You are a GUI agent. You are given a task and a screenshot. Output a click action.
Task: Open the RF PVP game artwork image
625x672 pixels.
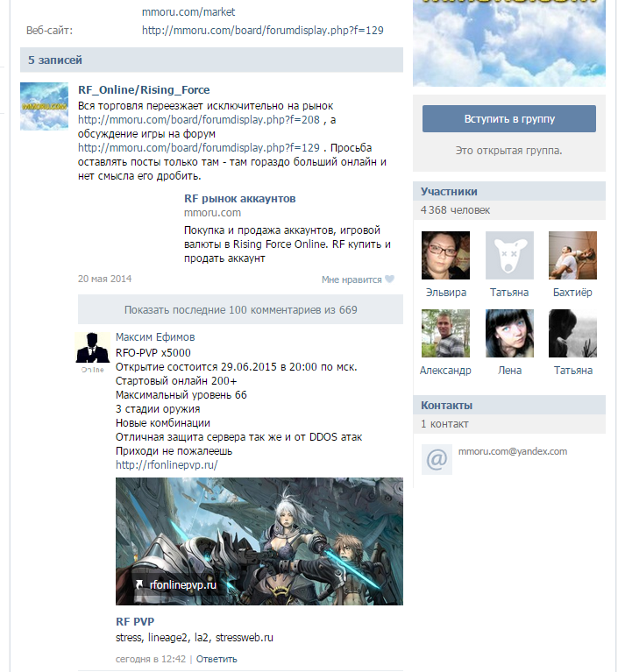pyautogui.click(x=259, y=541)
